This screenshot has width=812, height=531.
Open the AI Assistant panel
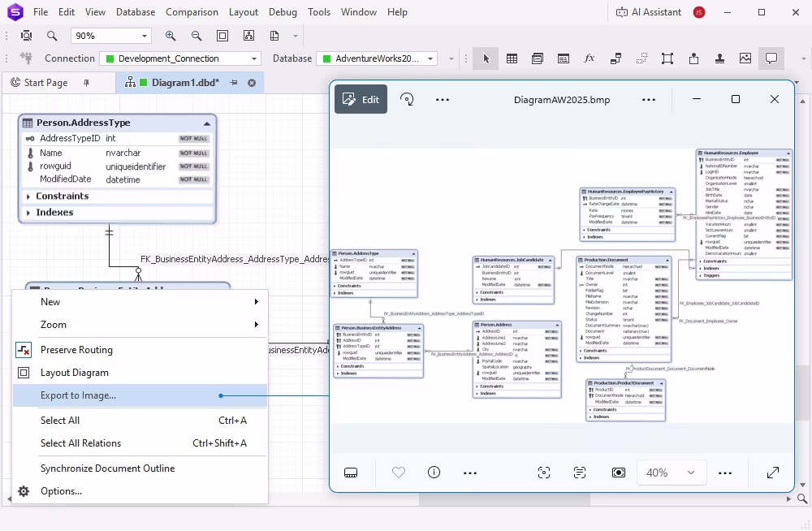click(648, 12)
